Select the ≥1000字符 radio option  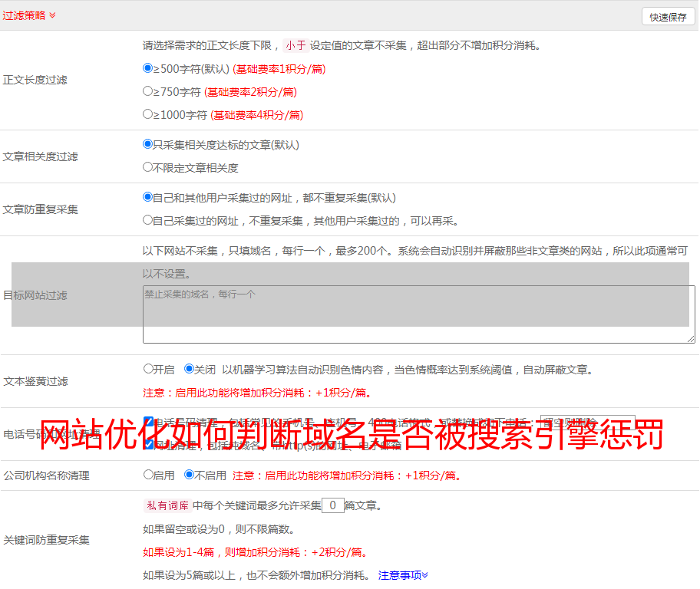click(148, 114)
